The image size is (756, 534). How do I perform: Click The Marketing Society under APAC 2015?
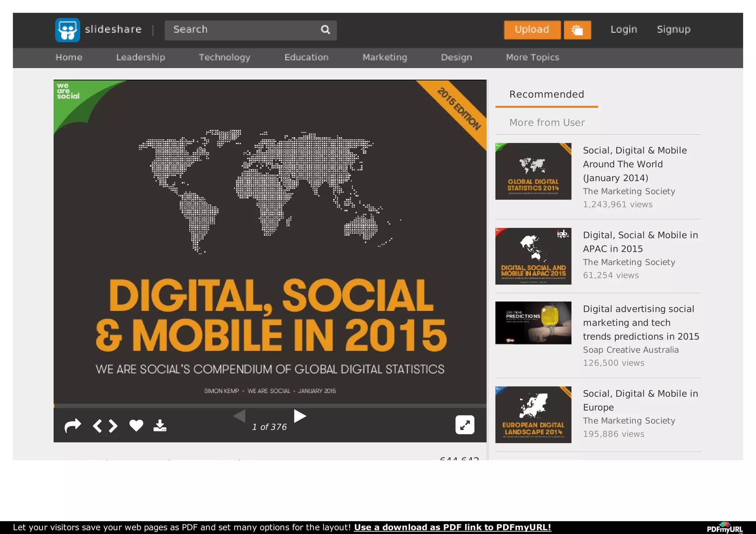coord(629,262)
